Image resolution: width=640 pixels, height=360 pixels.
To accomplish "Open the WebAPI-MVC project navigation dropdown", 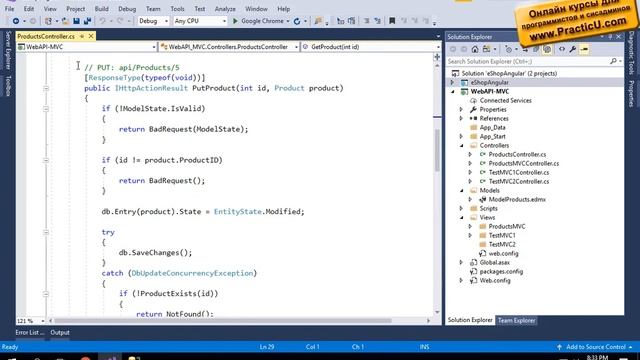I will (x=153, y=47).
